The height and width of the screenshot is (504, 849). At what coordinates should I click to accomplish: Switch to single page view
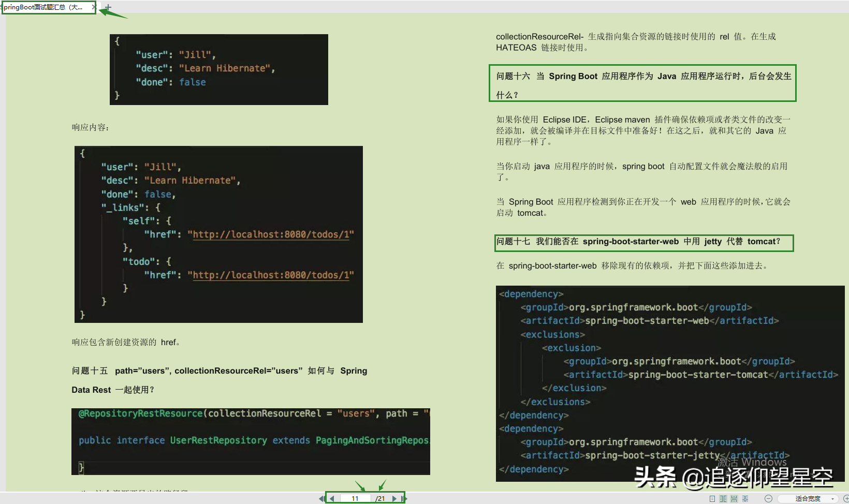pos(712,499)
